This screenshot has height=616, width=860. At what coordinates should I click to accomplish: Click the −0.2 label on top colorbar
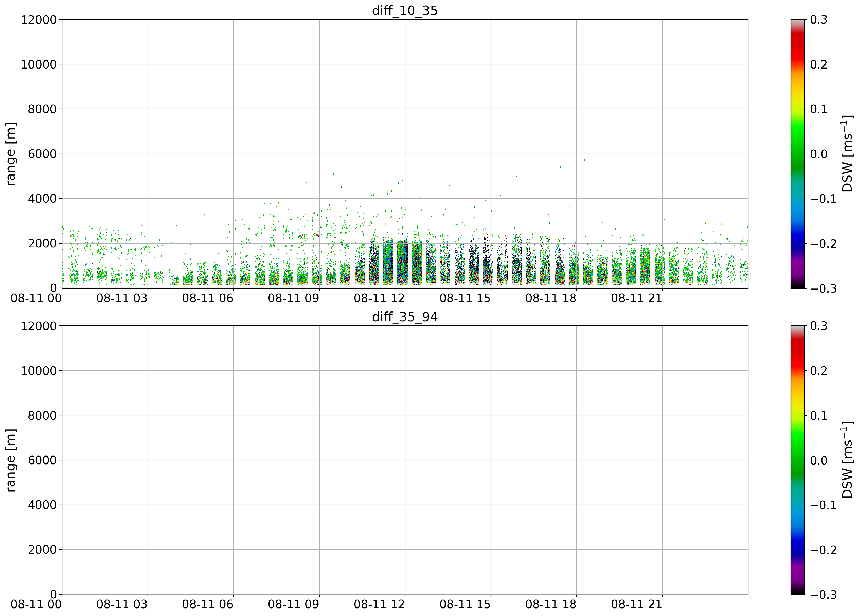coord(823,244)
